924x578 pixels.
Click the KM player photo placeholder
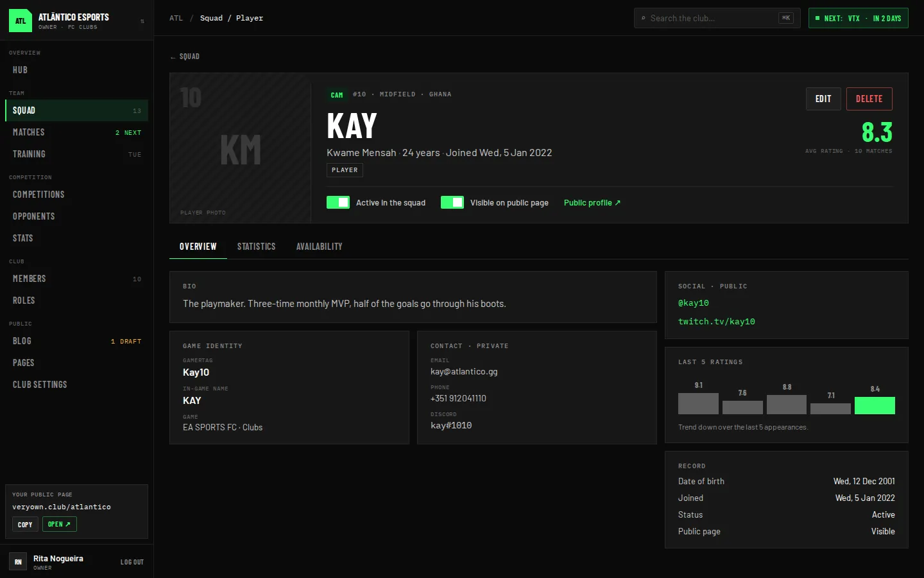click(241, 148)
